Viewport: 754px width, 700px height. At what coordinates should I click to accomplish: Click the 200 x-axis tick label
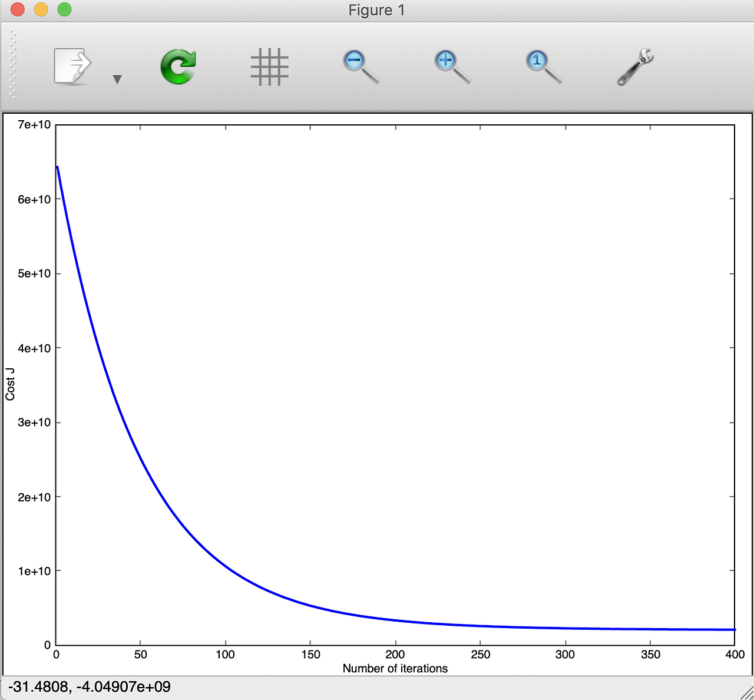(395, 654)
